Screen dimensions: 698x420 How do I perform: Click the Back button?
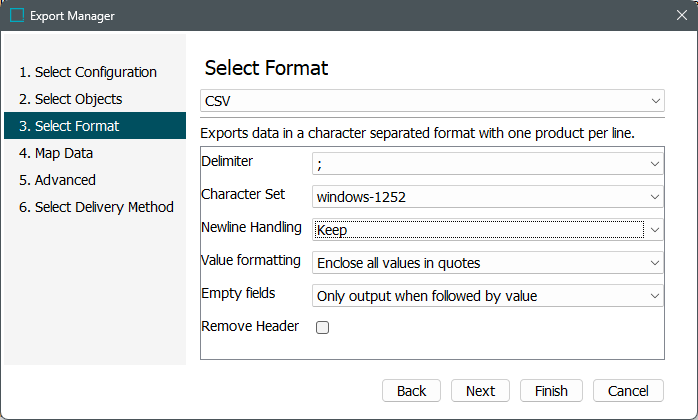(x=411, y=391)
